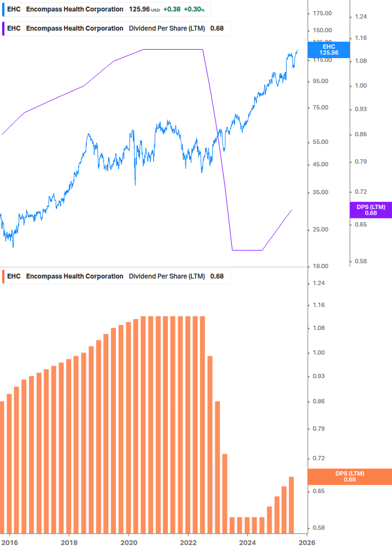Click the 2022 label on the time axis
The height and width of the screenshot is (550, 392).
click(x=188, y=543)
